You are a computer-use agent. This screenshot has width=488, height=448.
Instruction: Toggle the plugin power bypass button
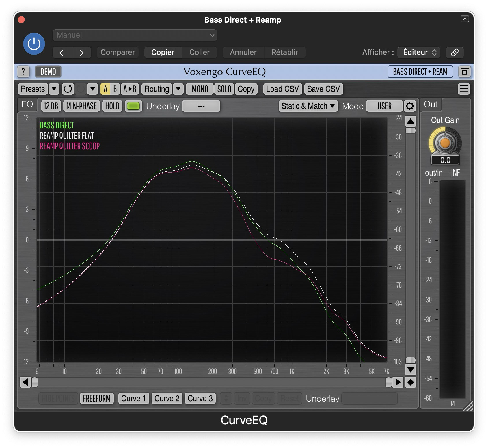coord(34,44)
